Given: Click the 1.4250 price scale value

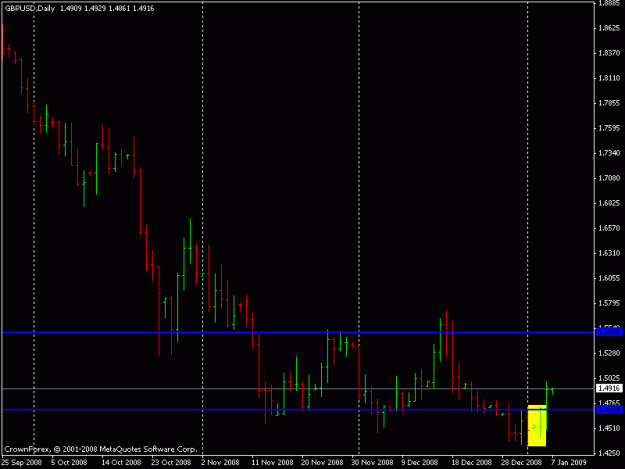Looking at the screenshot, I should tap(609, 453).
